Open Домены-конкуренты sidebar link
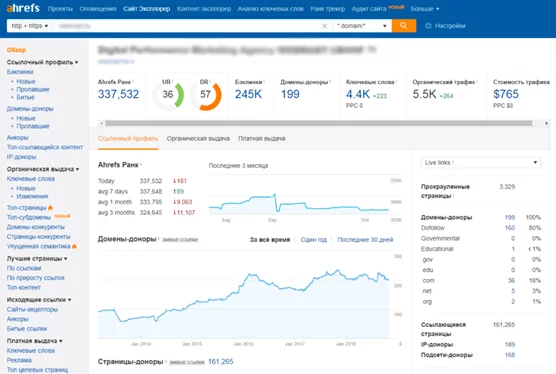 click(x=36, y=227)
